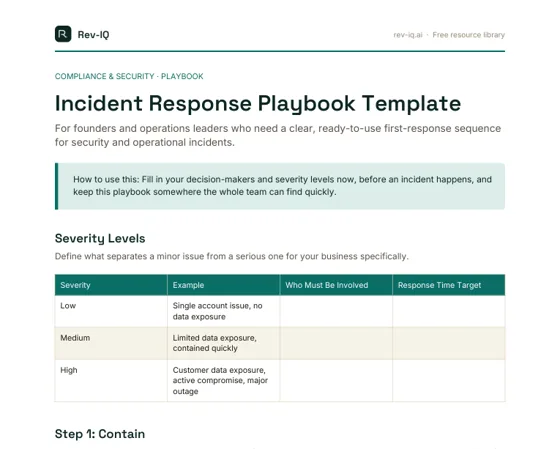Viewport: 560px width, 449px height.
Task: Click the Severity column header
Action: (111, 285)
